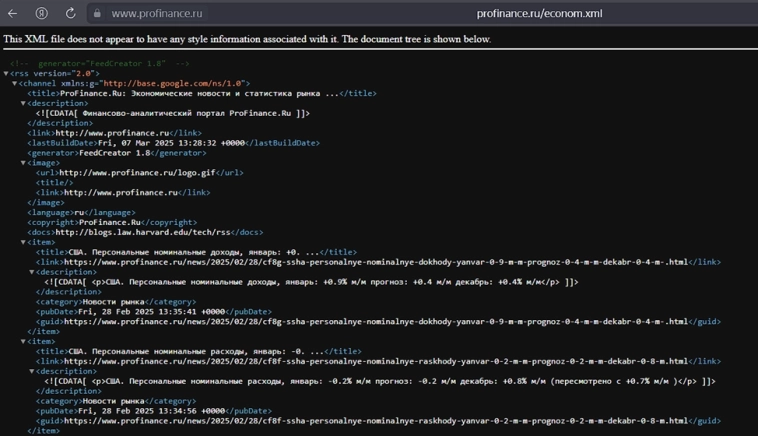Click the ProFinance.Ru channel title text
The width and height of the screenshot is (758, 436).
(199, 93)
